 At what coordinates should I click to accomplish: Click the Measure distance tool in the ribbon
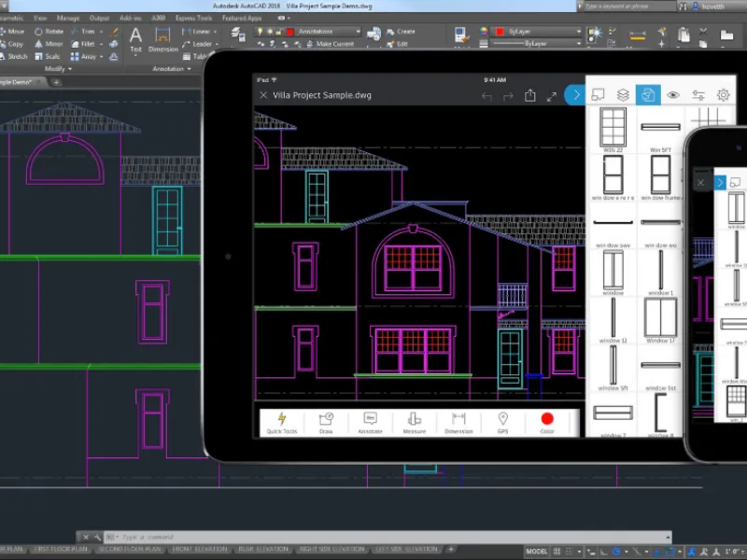coord(637,35)
